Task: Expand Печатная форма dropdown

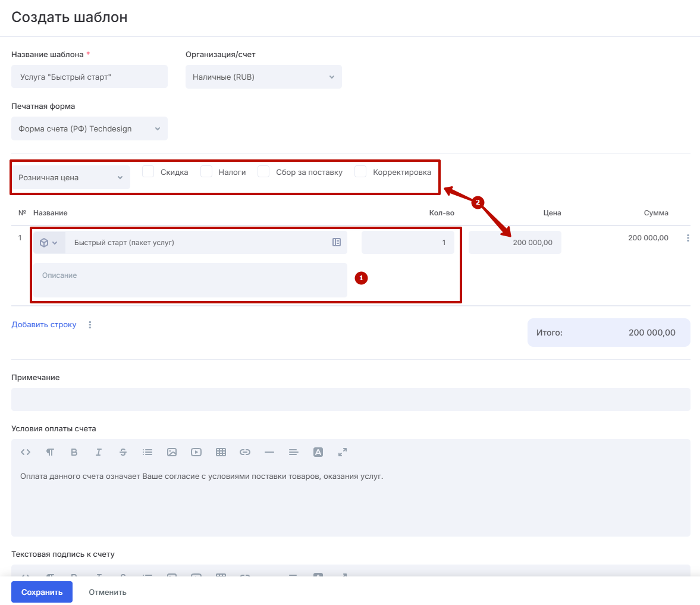Action: [89, 128]
